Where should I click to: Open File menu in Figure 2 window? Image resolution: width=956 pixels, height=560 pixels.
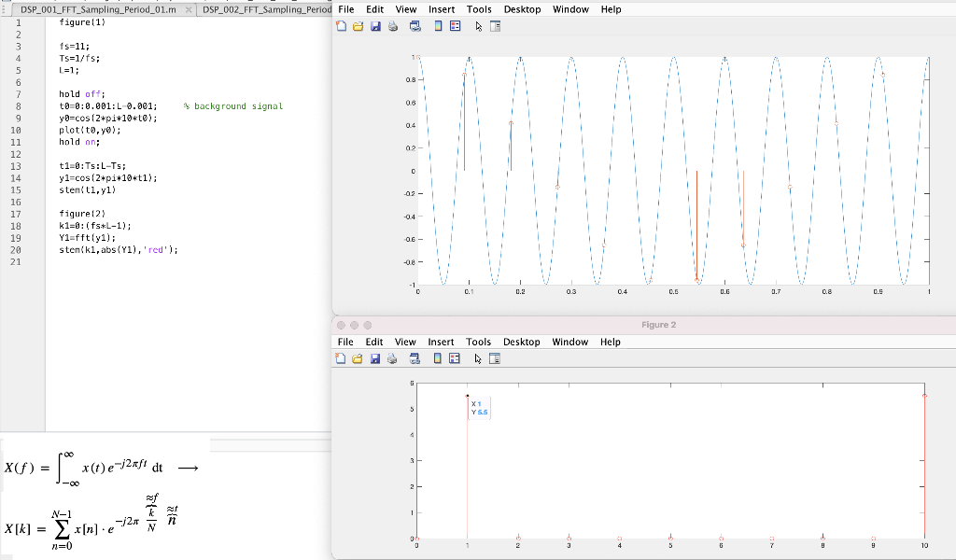point(345,342)
